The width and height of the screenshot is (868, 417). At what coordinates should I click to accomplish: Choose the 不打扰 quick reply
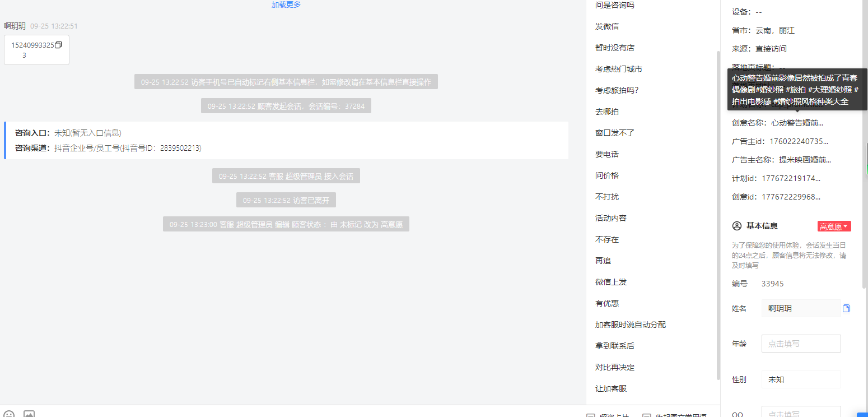(x=607, y=197)
